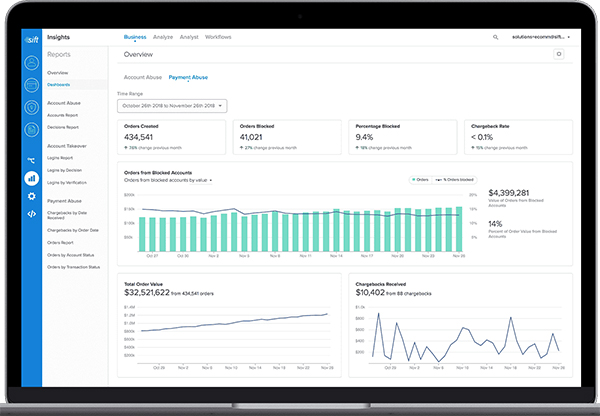Open the shield icon in blue sidebar

[31, 108]
